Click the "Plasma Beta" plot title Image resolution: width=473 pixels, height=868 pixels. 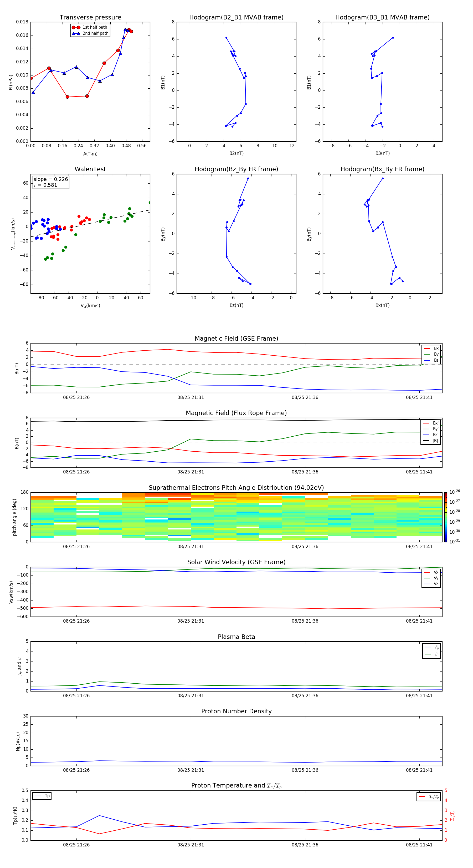(x=236, y=637)
